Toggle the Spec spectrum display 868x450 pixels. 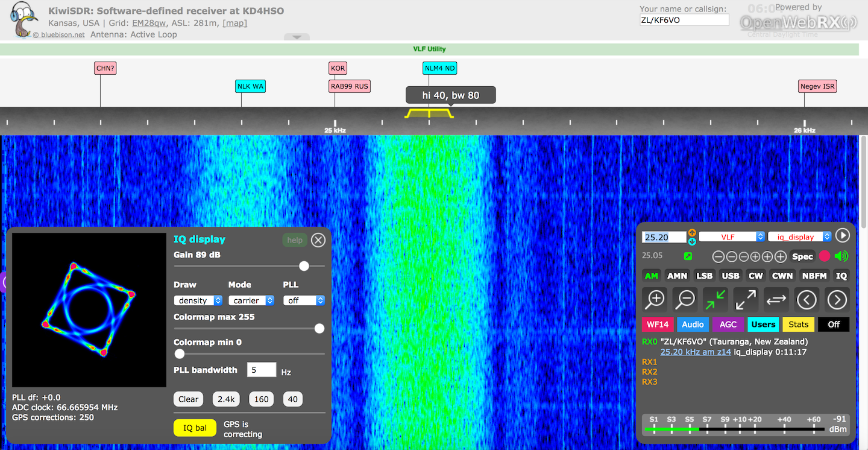click(802, 256)
